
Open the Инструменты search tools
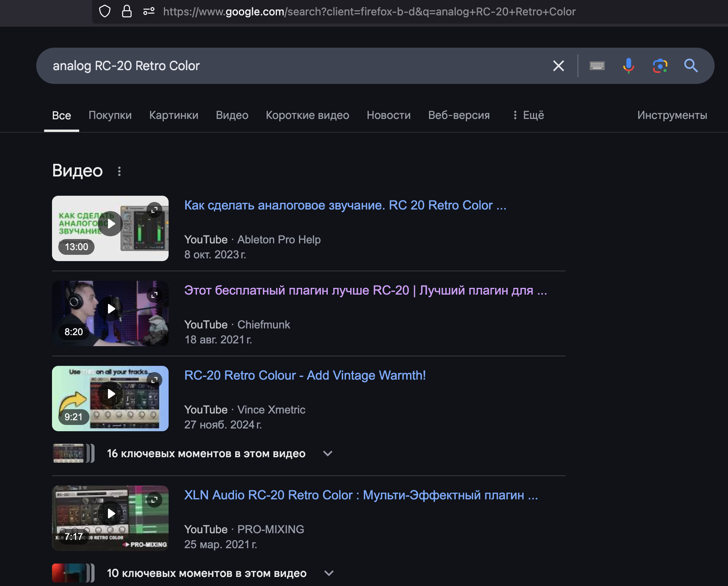click(672, 115)
